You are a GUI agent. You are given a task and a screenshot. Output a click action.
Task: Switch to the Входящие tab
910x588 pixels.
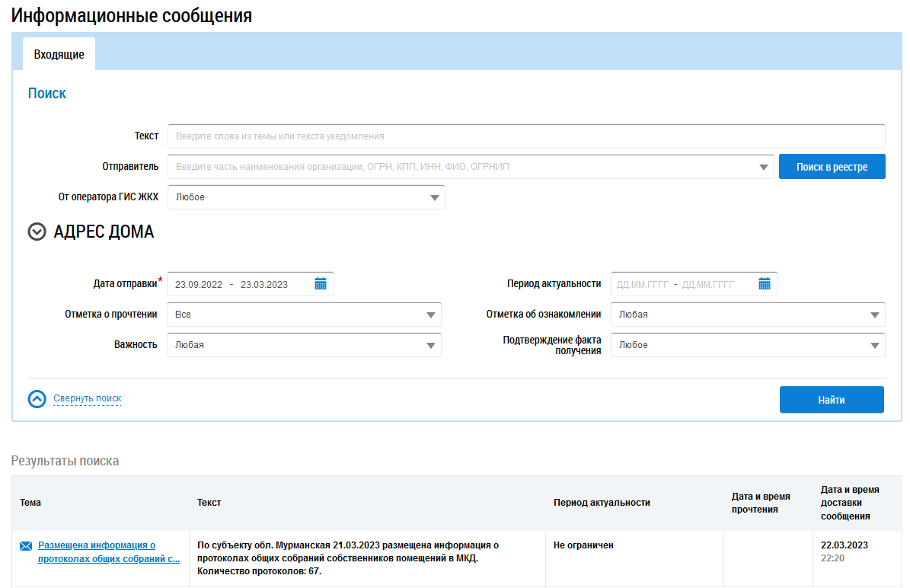[59, 55]
